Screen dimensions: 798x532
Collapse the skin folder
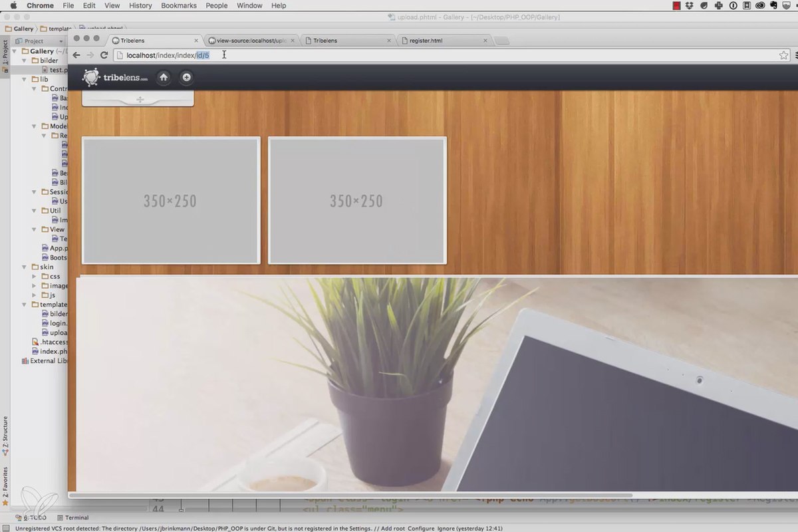[x=25, y=267]
